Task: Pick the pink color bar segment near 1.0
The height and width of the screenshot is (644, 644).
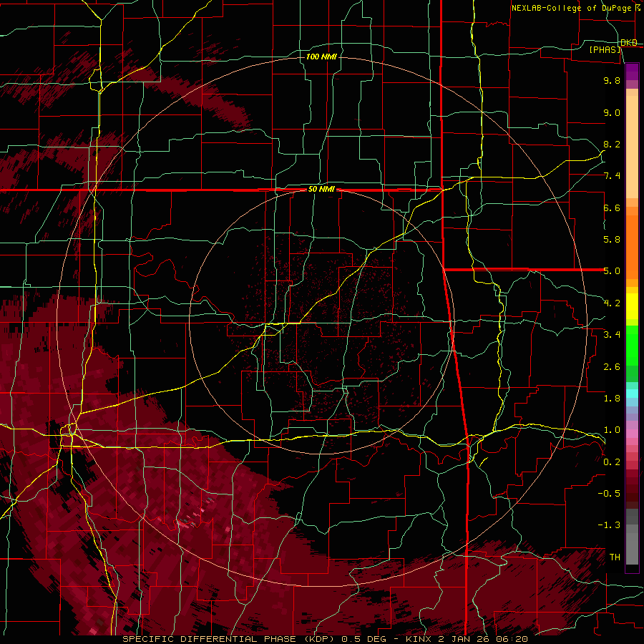Action: (x=632, y=434)
